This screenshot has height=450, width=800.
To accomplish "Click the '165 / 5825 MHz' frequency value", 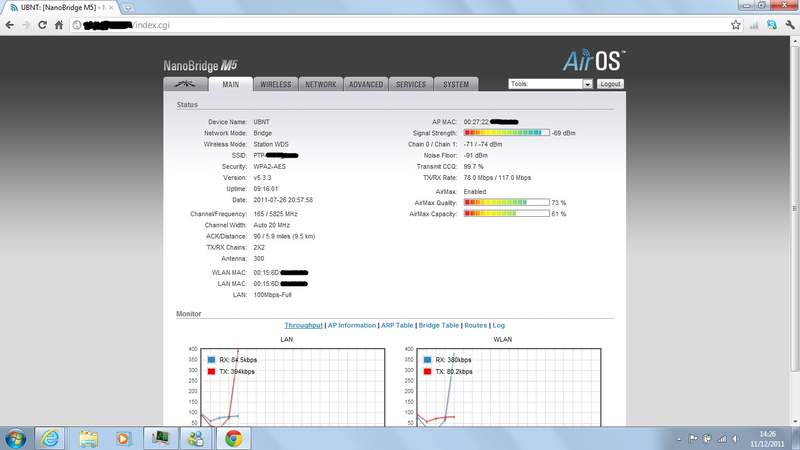I will click(x=276, y=214).
